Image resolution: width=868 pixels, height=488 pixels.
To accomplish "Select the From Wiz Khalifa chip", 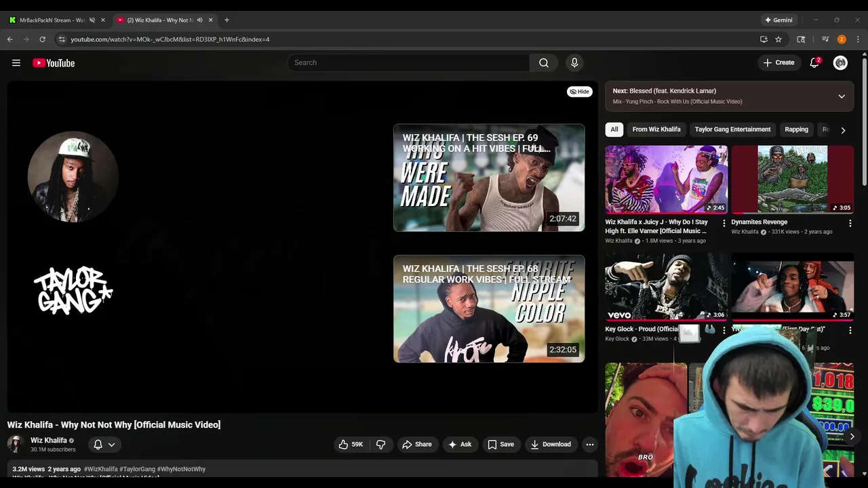I will pos(656,129).
